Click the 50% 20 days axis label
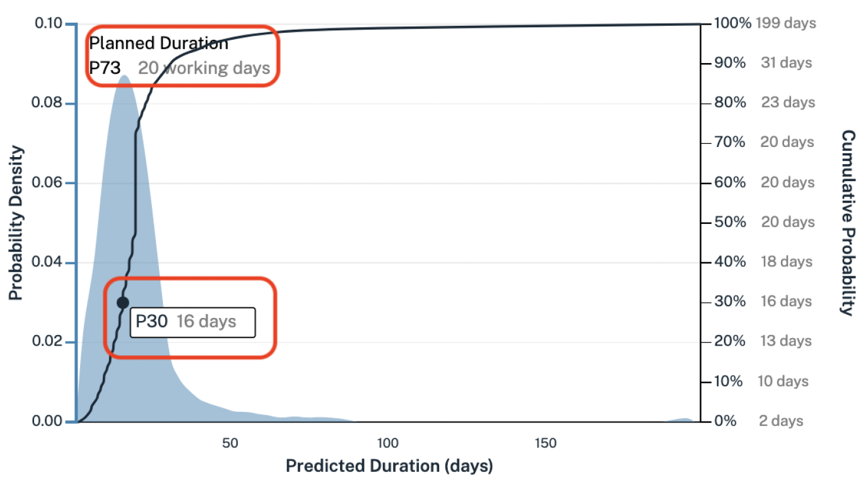 click(765, 222)
